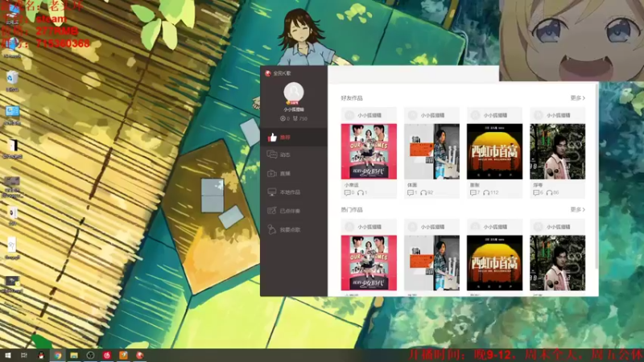Click the headphone icon on the 体面 card
Viewport: 644px width, 362px height.
click(x=423, y=192)
